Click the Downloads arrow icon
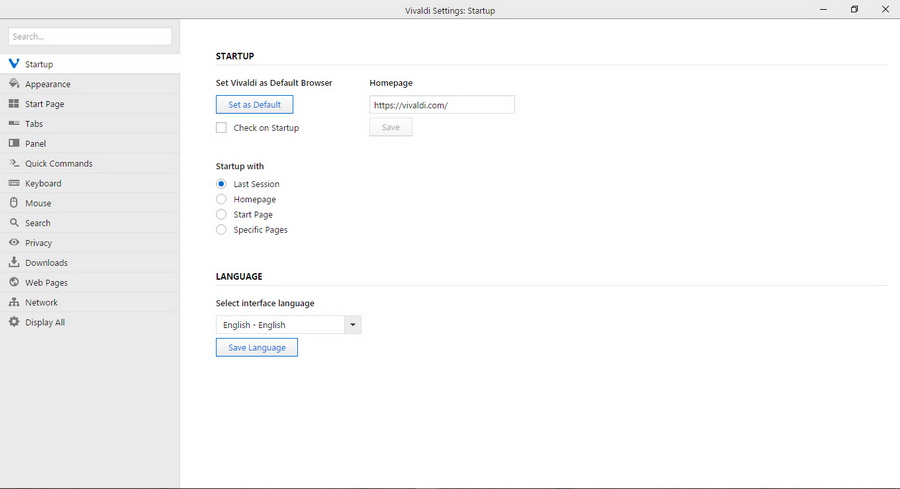This screenshot has width=900, height=489. coord(14,263)
